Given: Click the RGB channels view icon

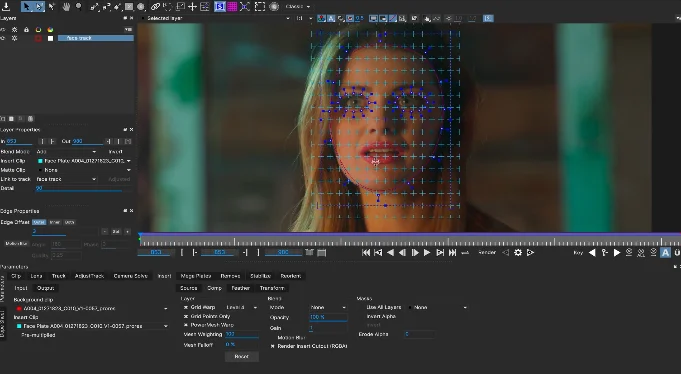Looking at the screenshot, I should [x=321, y=18].
